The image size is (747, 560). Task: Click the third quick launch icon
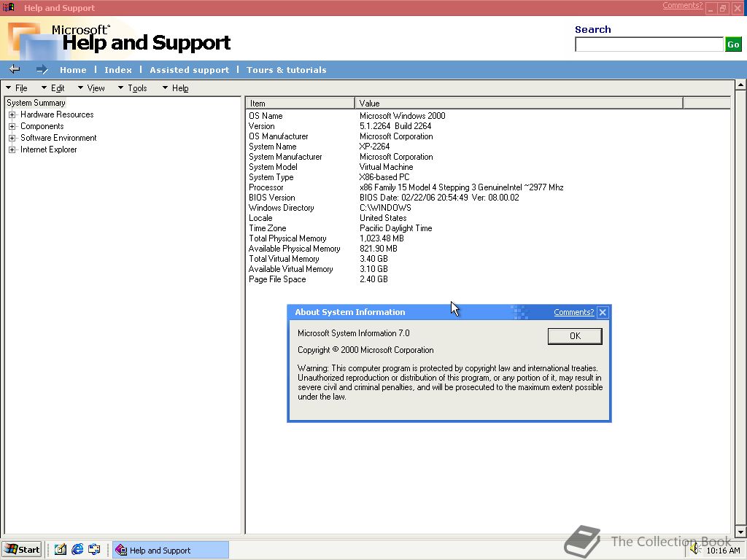pos(94,550)
